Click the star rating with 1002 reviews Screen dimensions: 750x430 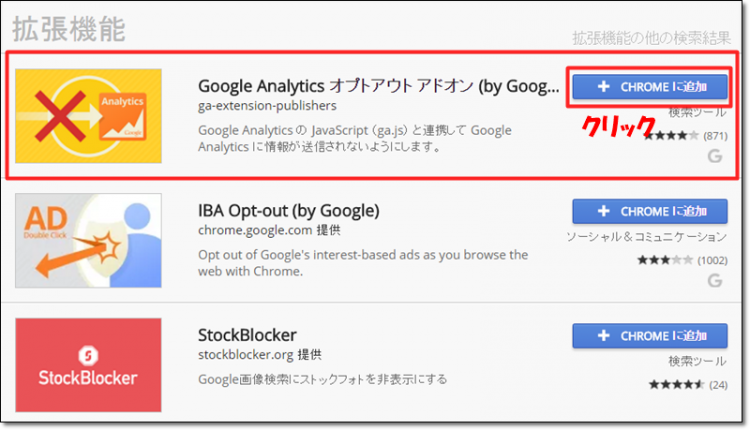click(683, 260)
